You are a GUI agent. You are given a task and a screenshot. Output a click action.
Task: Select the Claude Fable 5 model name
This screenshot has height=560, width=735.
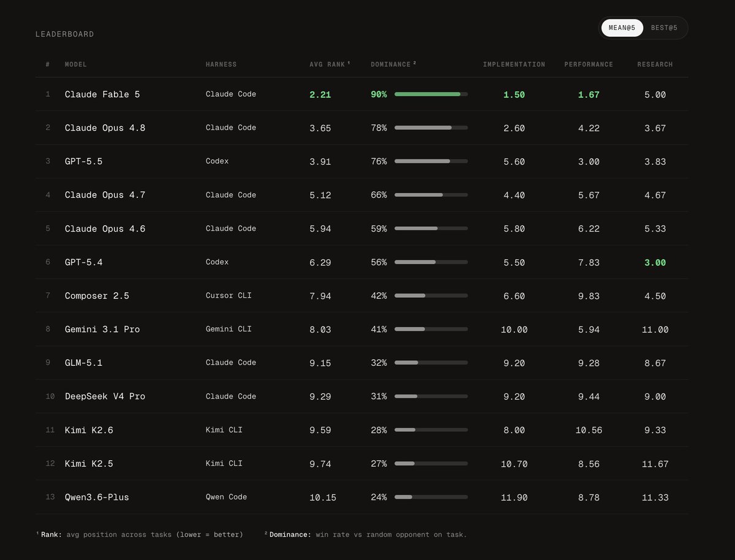coord(102,94)
